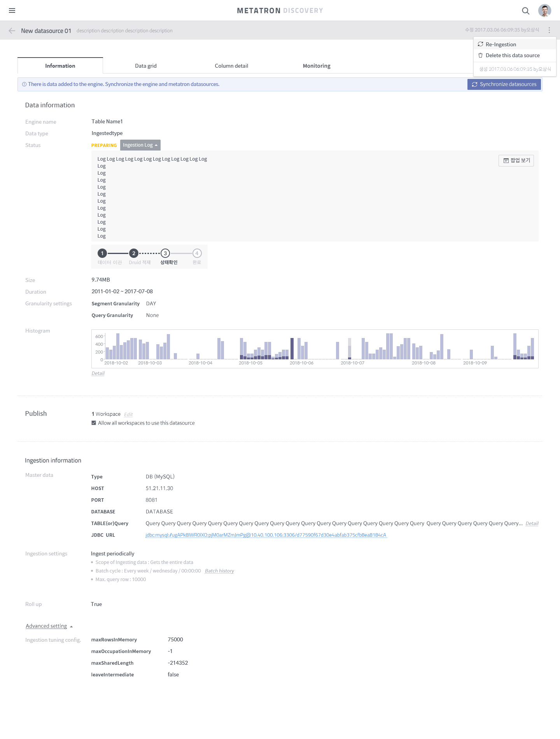This screenshot has width=560, height=739.
Task: Switch to the Monitoring tab
Action: 317,66
